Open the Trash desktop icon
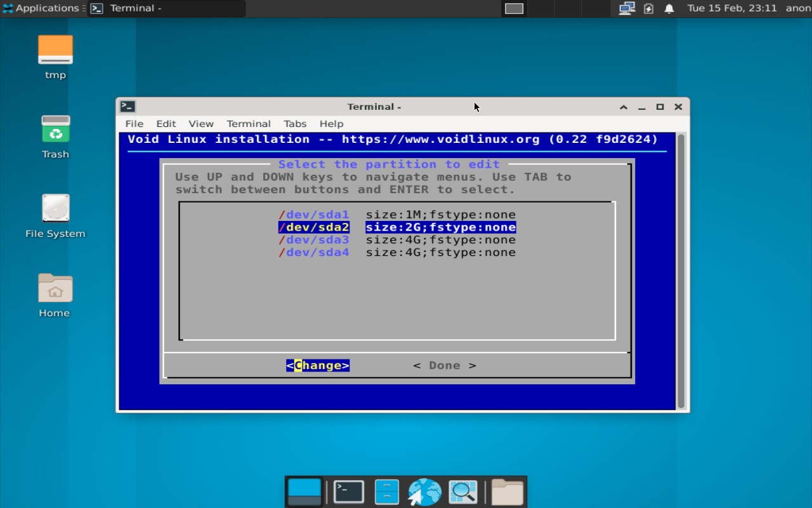 (x=55, y=137)
